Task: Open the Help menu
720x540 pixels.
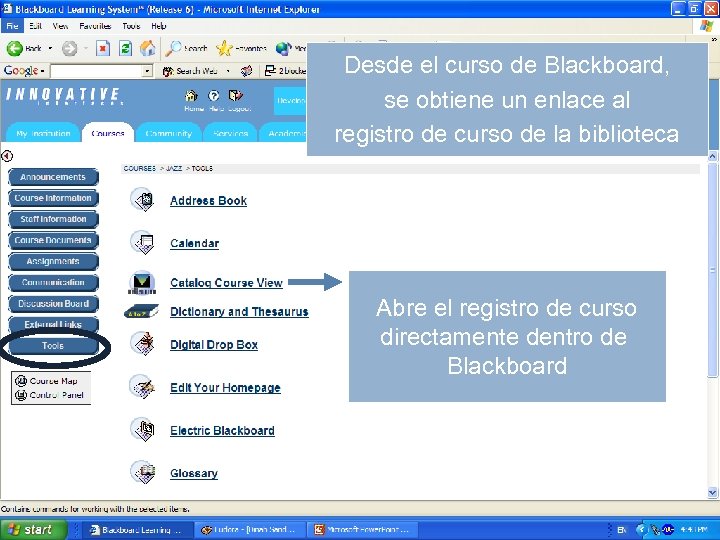Action: pyautogui.click(x=158, y=26)
